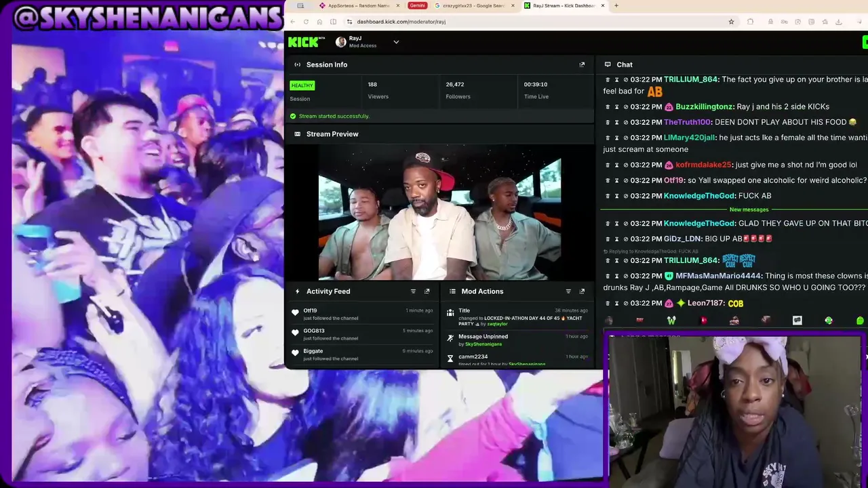Image resolution: width=868 pixels, height=488 pixels.
Task: Delete kofrmdalake25's message with trash icon
Action: pos(608,165)
